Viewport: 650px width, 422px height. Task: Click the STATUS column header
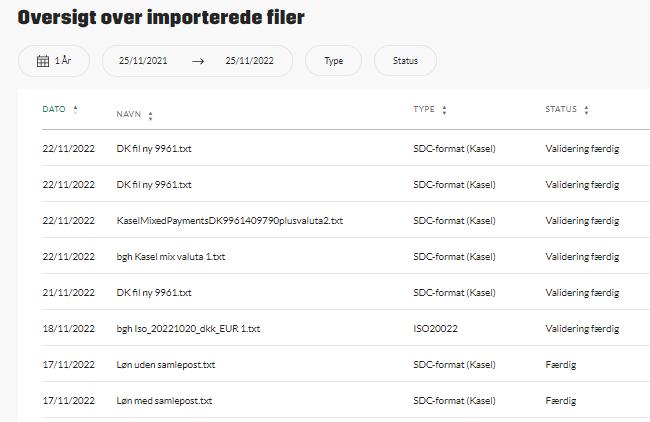tap(561, 109)
